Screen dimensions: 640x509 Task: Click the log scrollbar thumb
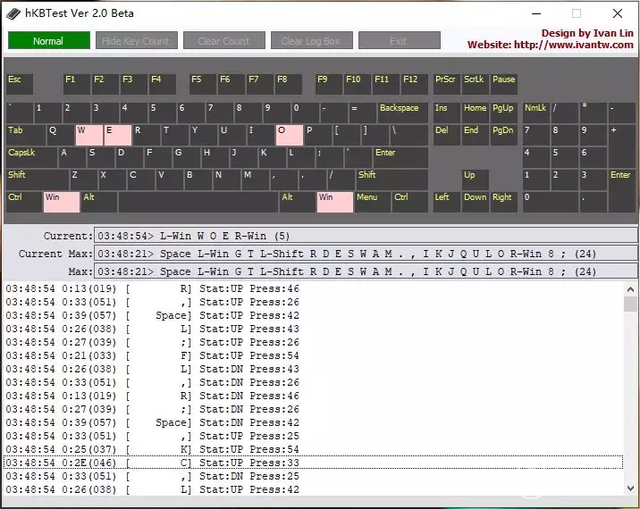click(631, 304)
